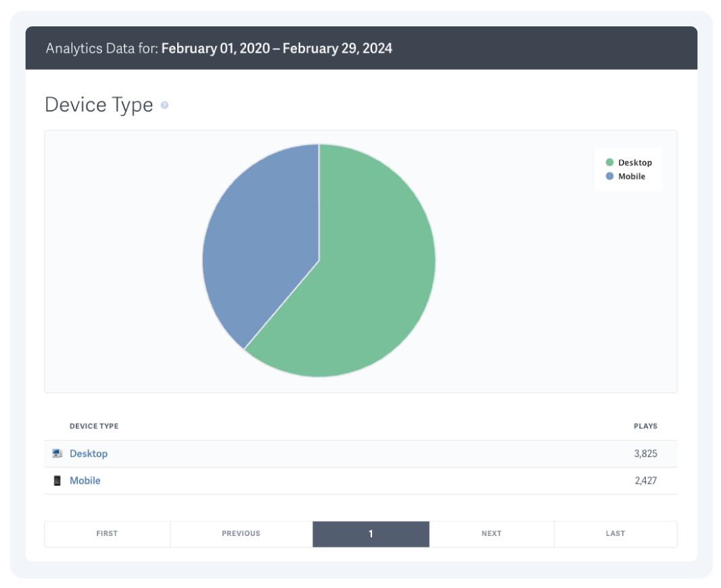Go to the Previous page

[x=241, y=533]
